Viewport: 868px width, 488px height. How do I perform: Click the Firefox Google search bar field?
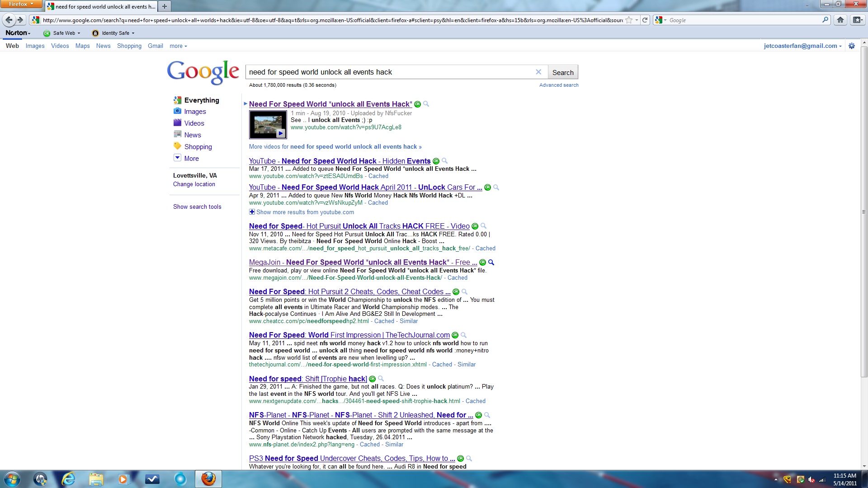point(744,20)
